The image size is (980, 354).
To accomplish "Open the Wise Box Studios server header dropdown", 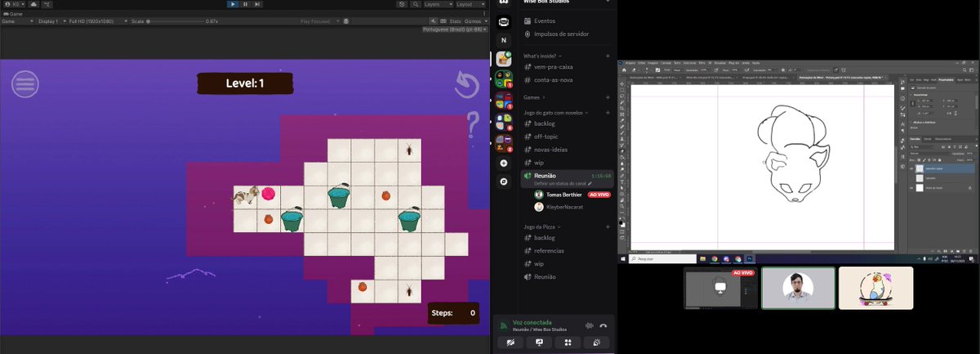I will (x=568, y=2).
